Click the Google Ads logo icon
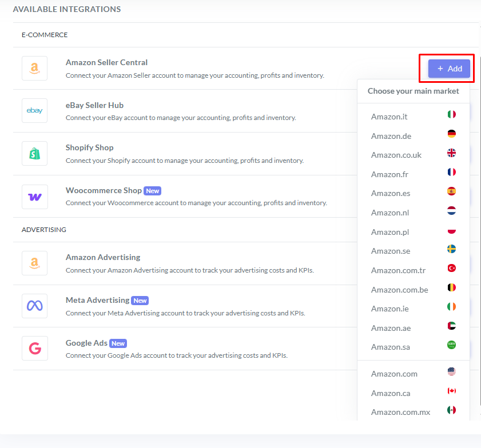 34,349
